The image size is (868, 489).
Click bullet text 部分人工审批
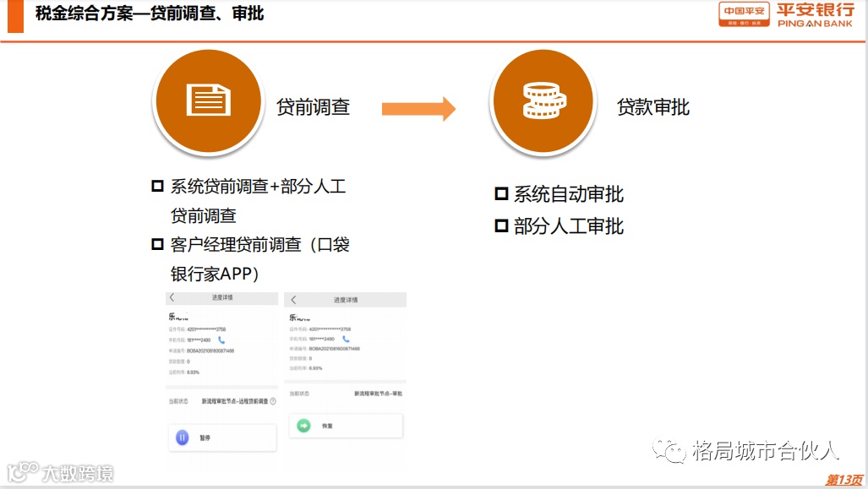pyautogui.click(x=569, y=226)
